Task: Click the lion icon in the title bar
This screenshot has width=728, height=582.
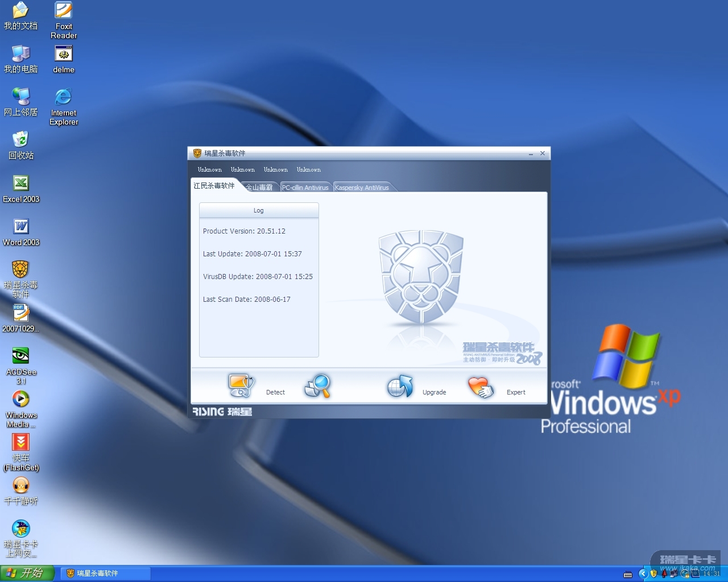Action: click(x=197, y=153)
